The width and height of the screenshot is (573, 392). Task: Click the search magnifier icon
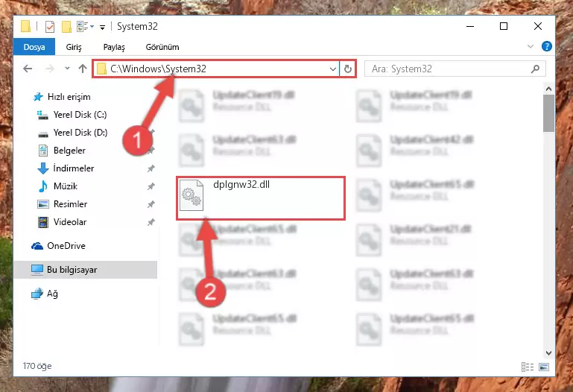[x=535, y=69]
